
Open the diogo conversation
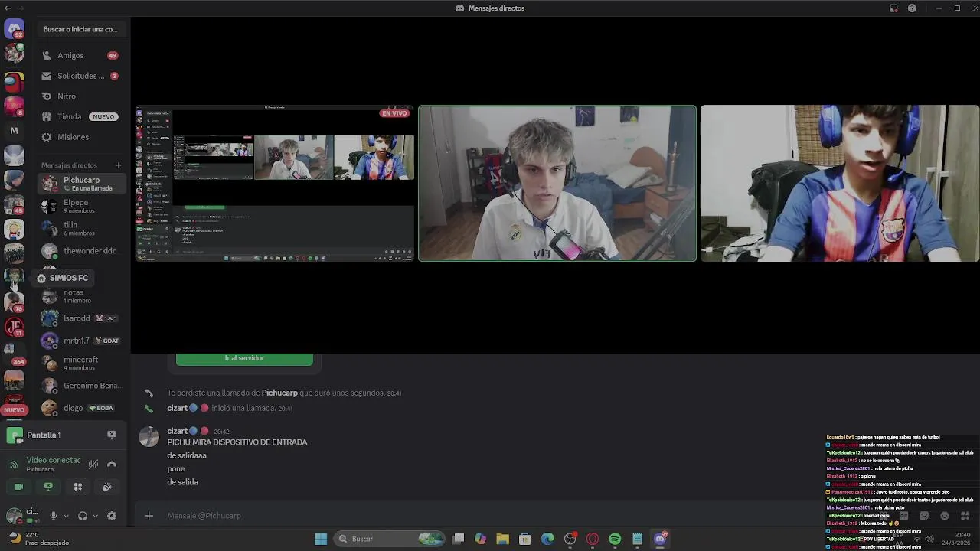[x=81, y=408]
